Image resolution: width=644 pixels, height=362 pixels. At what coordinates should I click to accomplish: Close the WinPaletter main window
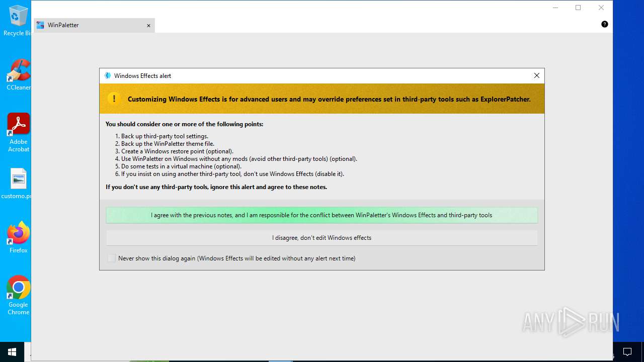click(601, 8)
